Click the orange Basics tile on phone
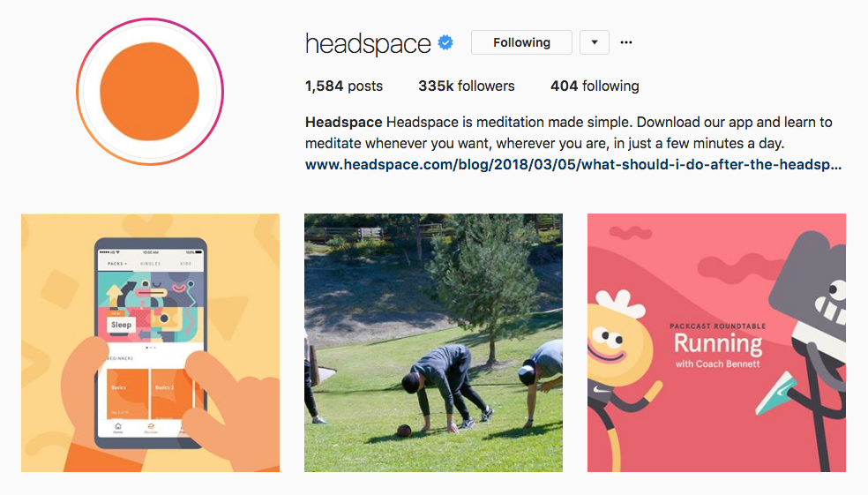This screenshot has height=495, width=868. (x=128, y=394)
